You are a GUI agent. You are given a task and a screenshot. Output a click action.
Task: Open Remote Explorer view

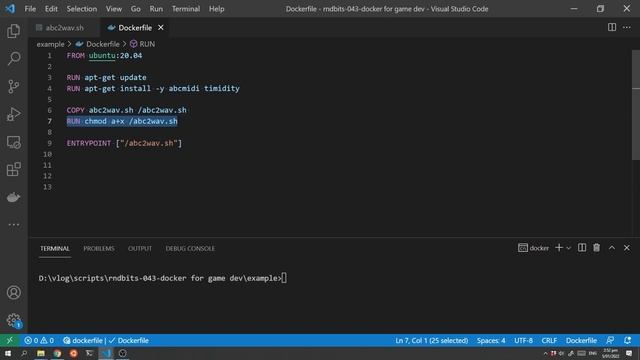point(13,142)
